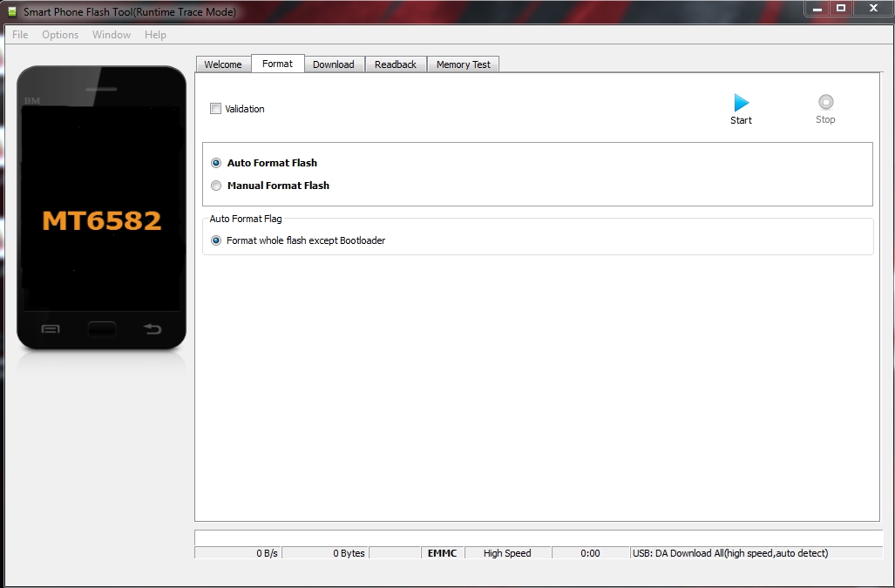
Task: Switch to the Readback tab
Action: 396,64
